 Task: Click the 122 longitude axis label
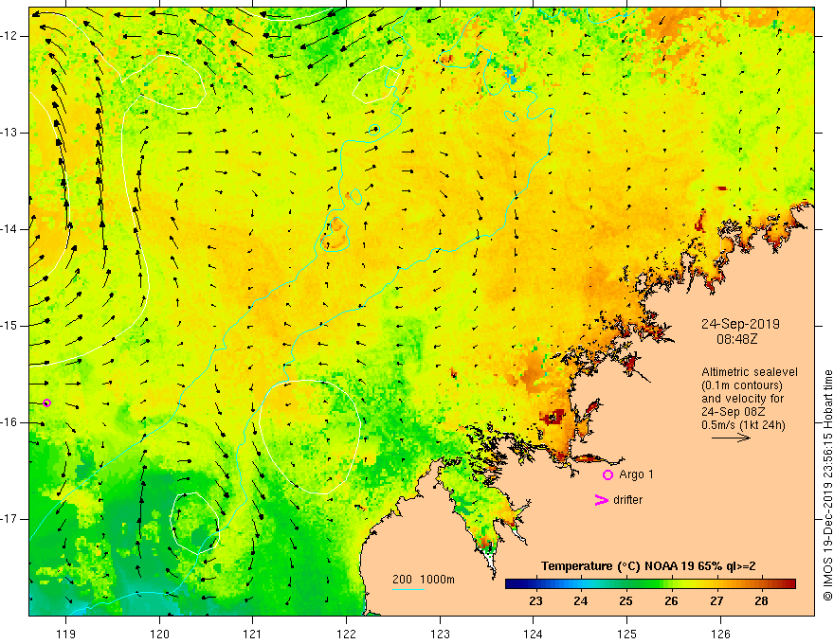click(x=346, y=634)
